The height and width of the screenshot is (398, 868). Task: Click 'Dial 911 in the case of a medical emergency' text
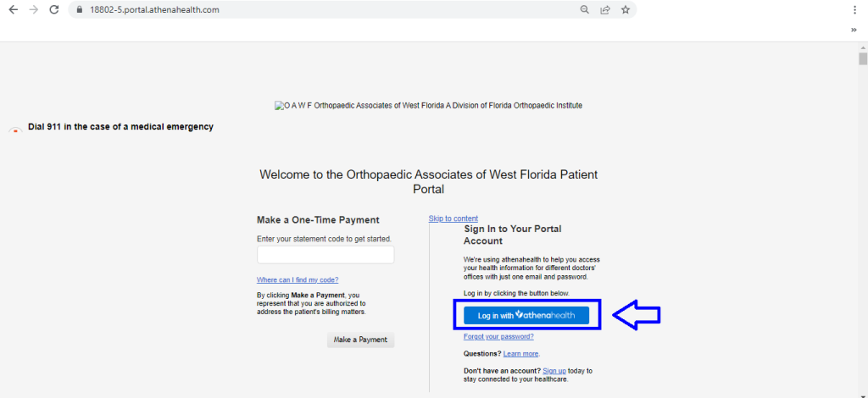[120, 126]
